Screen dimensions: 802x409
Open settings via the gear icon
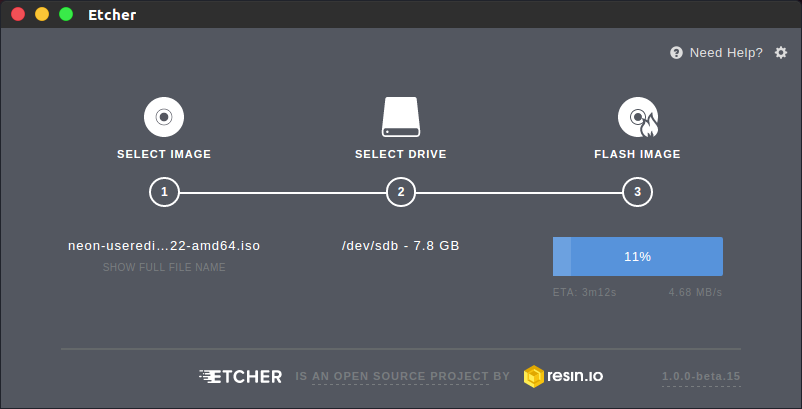(781, 53)
